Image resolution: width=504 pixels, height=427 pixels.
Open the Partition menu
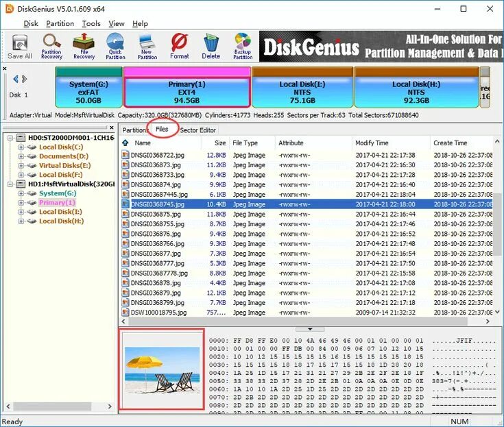tap(60, 24)
